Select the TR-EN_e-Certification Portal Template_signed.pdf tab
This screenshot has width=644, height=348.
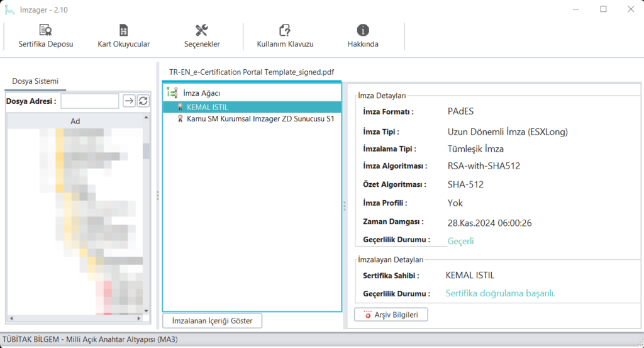pyautogui.click(x=252, y=72)
